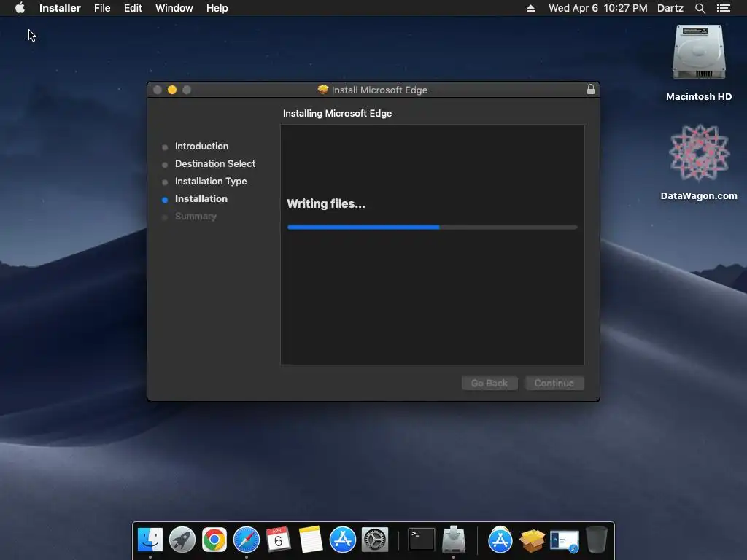Viewport: 747px width, 560px height.
Task: Click the Continue button
Action: [x=554, y=383]
